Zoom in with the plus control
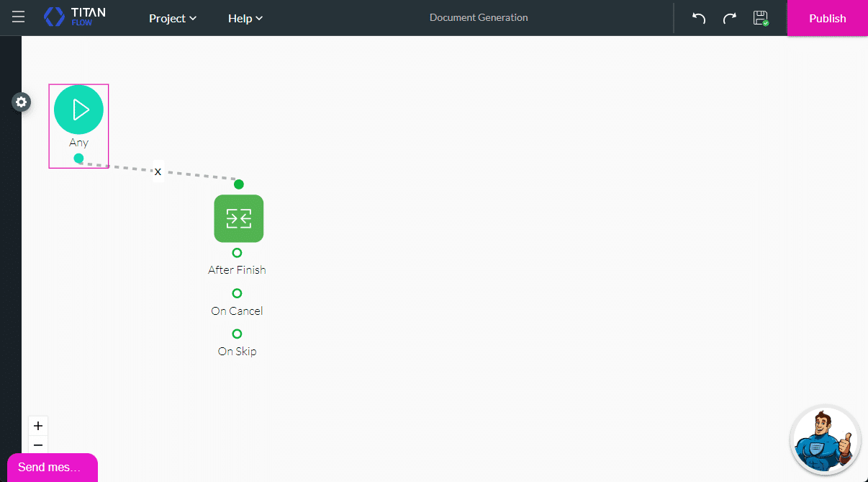Screen dimensions: 868x482 [x=38, y=426]
